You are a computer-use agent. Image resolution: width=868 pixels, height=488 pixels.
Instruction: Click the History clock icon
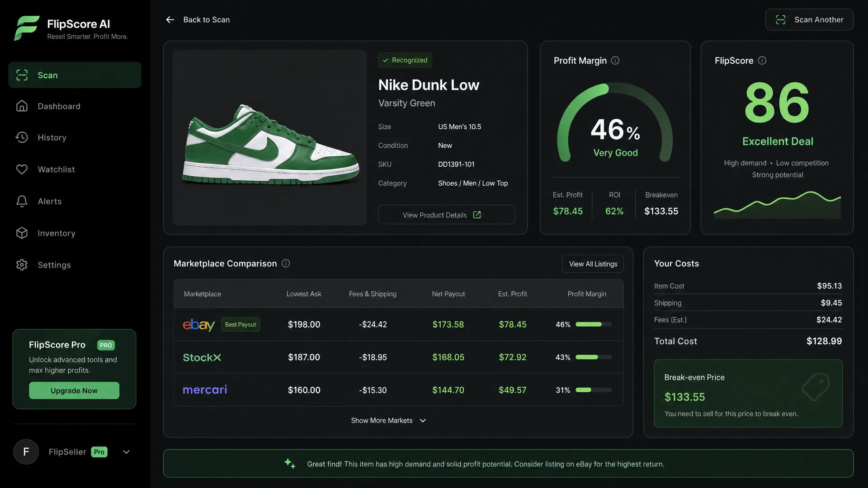coord(22,137)
